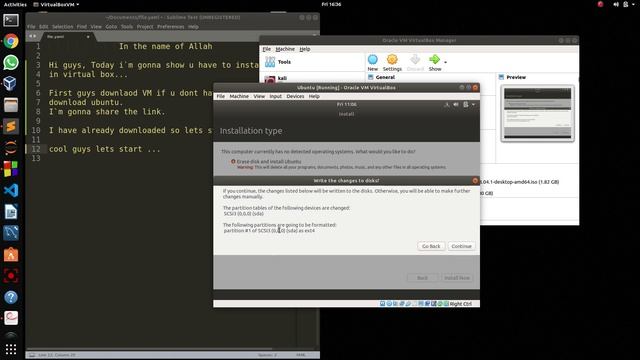Open View menu in Ubuntu VM window
Viewport: 640px width, 360px height.
coord(259,96)
